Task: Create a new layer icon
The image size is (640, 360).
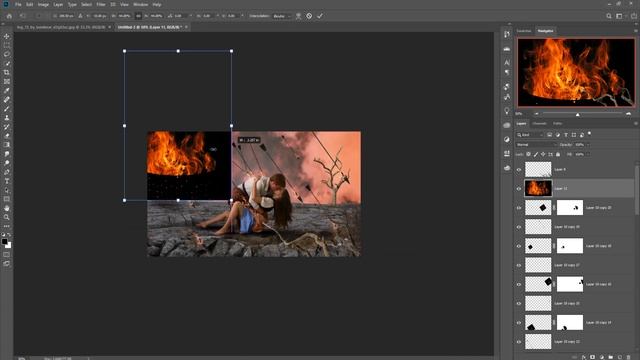Action: tap(620, 357)
